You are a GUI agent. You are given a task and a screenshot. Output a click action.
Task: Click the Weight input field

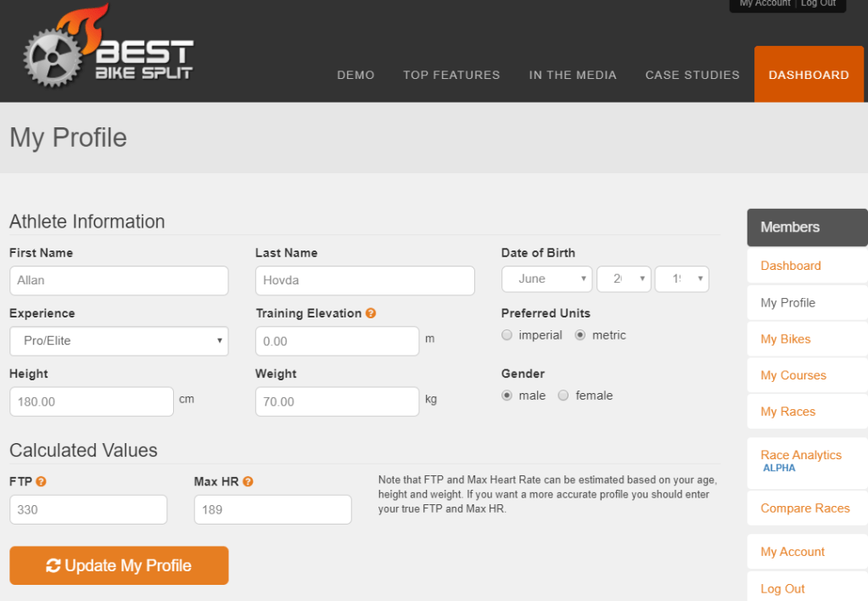pos(337,402)
